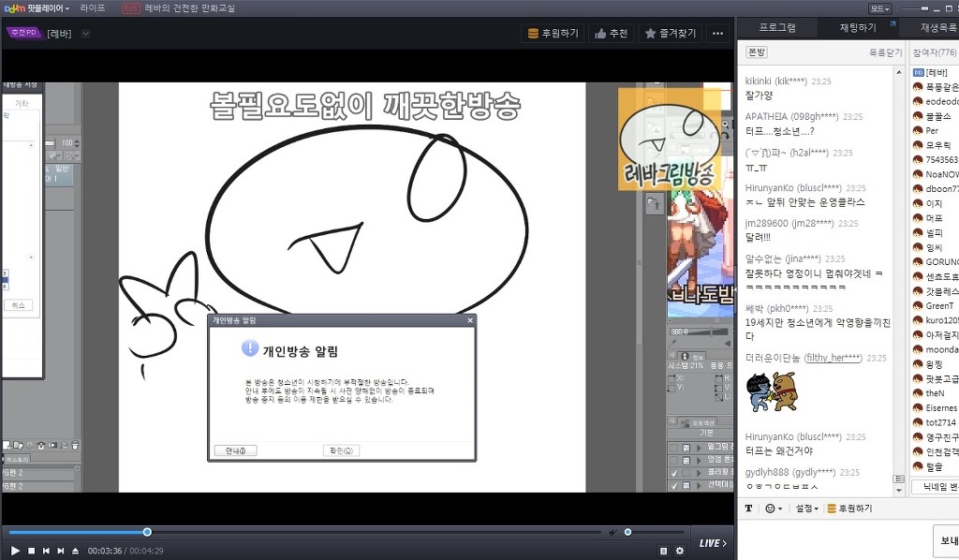Expand the dropdown next to [레바]

click(x=85, y=34)
